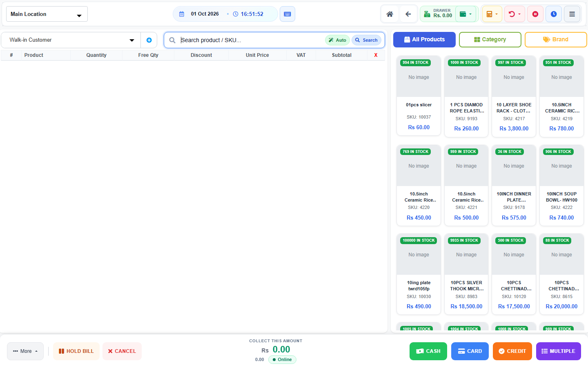Switch to the Category tab

click(x=490, y=40)
